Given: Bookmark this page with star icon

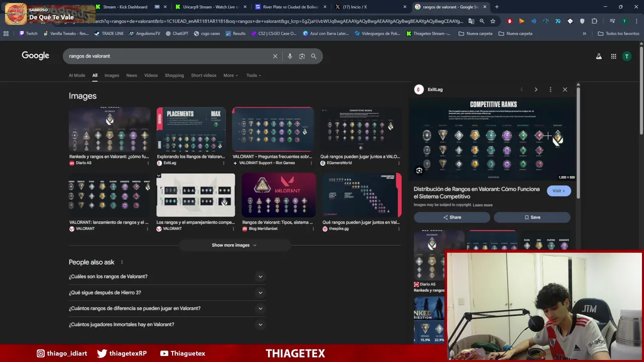Looking at the screenshot, I should point(493,21).
